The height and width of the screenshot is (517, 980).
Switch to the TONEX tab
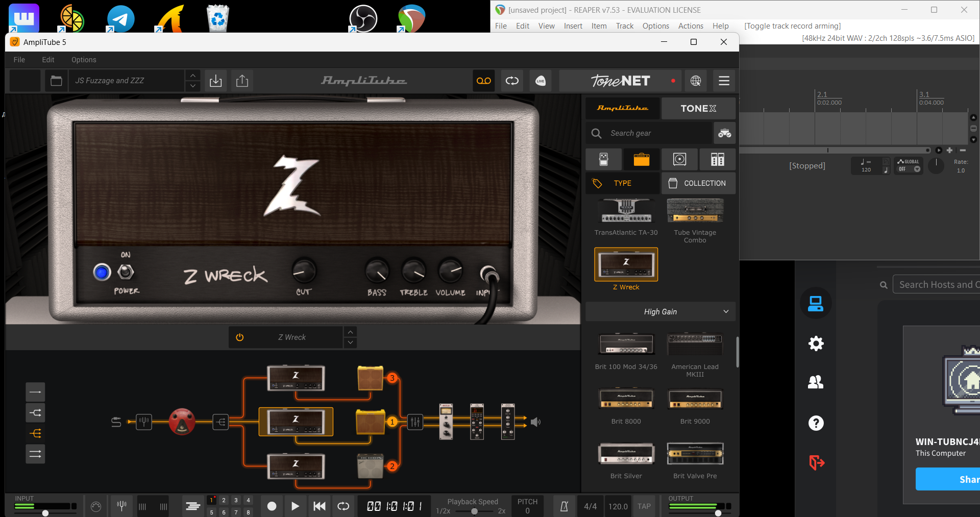pyautogui.click(x=698, y=108)
